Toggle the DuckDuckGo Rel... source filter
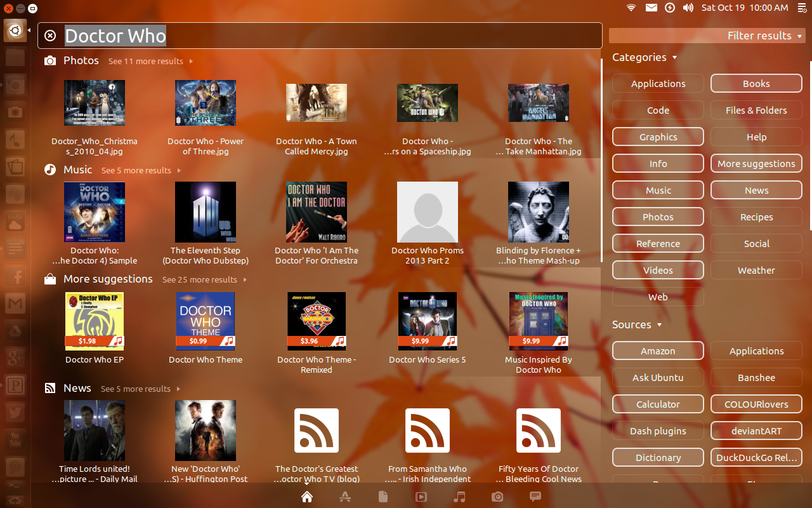Viewport: 812px width, 508px height. pos(756,458)
